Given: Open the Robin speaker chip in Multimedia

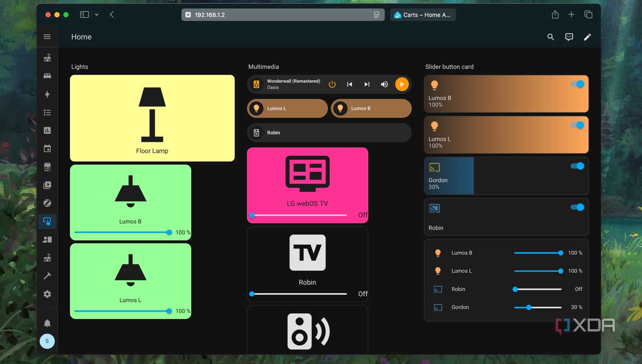Looking at the screenshot, I should pyautogui.click(x=329, y=133).
